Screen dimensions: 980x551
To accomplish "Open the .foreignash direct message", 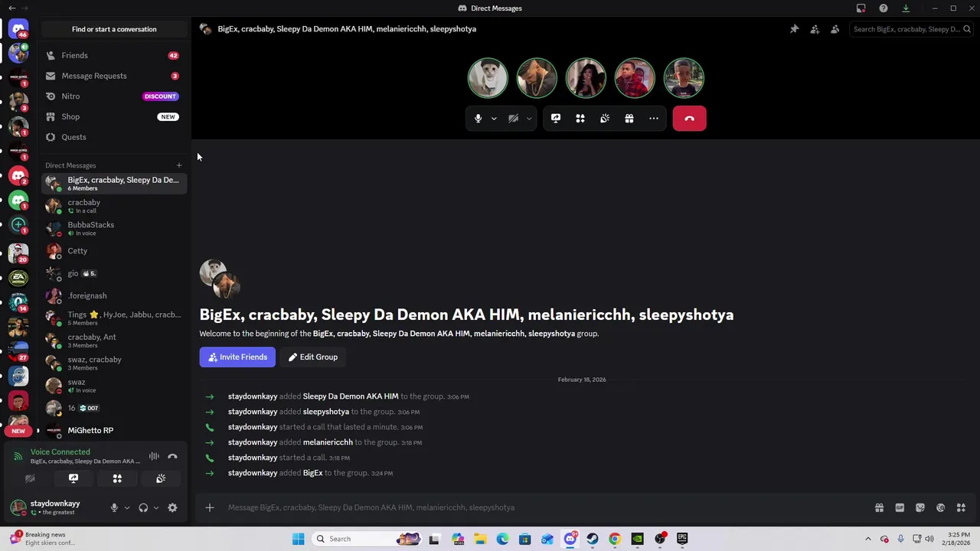I will coord(114,295).
